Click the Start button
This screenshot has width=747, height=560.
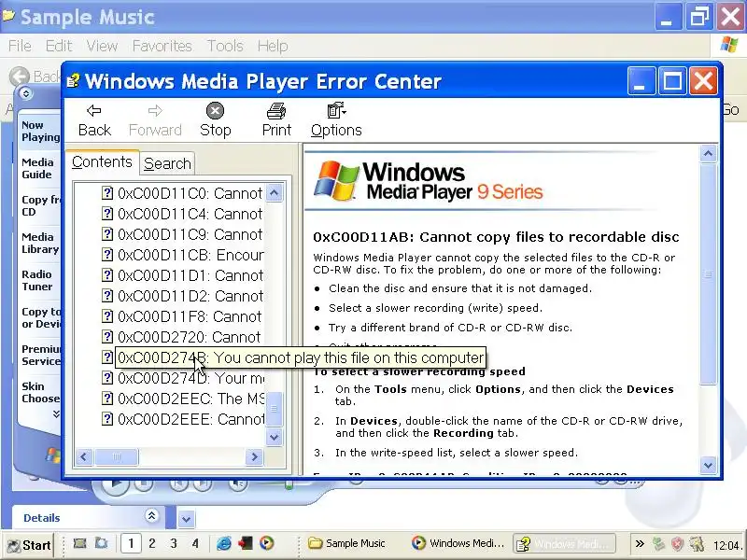tap(30, 545)
